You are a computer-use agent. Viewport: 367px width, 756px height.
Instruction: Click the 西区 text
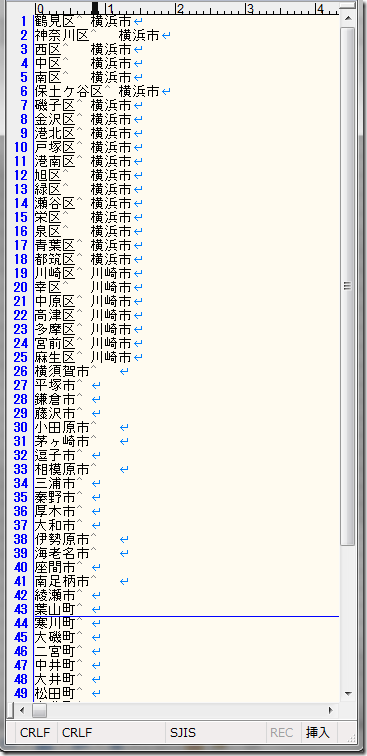[x=48, y=49]
